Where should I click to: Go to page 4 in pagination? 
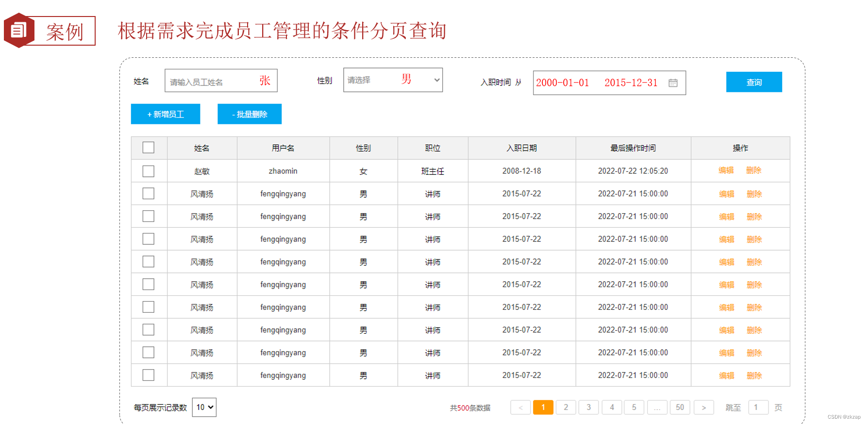pos(612,407)
